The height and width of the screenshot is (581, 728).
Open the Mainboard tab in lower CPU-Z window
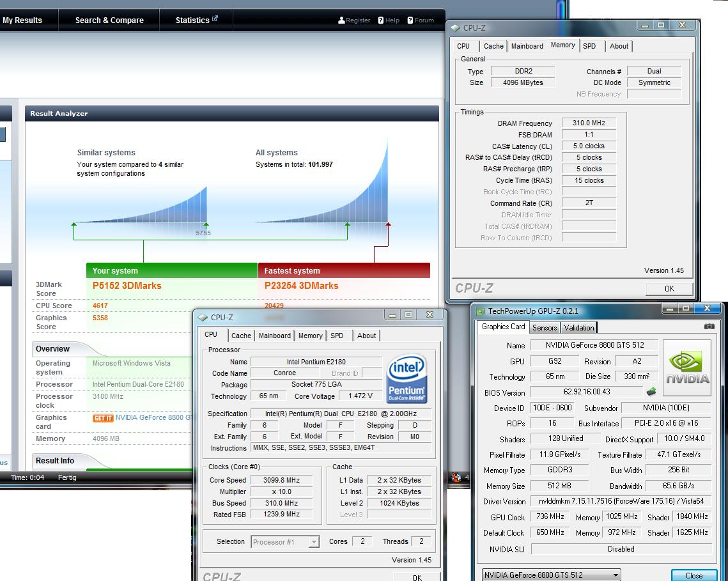274,336
